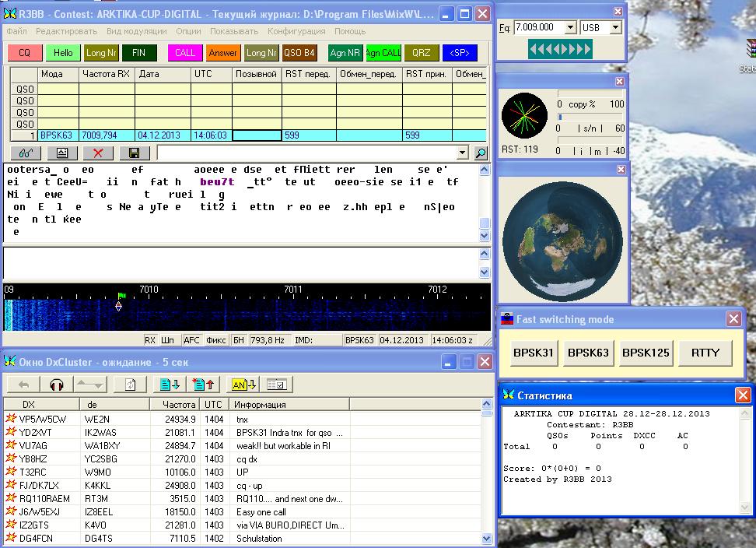Viewport: 756px width, 548px height.
Task: Click the document with blue down arrow icon
Action: pos(169,385)
